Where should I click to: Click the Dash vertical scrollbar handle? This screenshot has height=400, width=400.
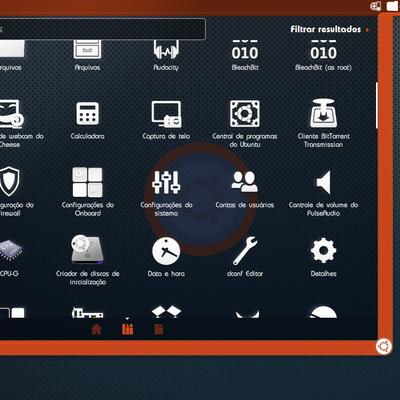pyautogui.click(x=377, y=105)
